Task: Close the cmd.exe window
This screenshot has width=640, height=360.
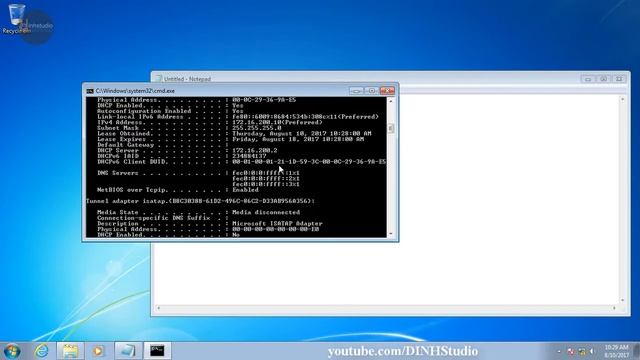Action: [387, 91]
